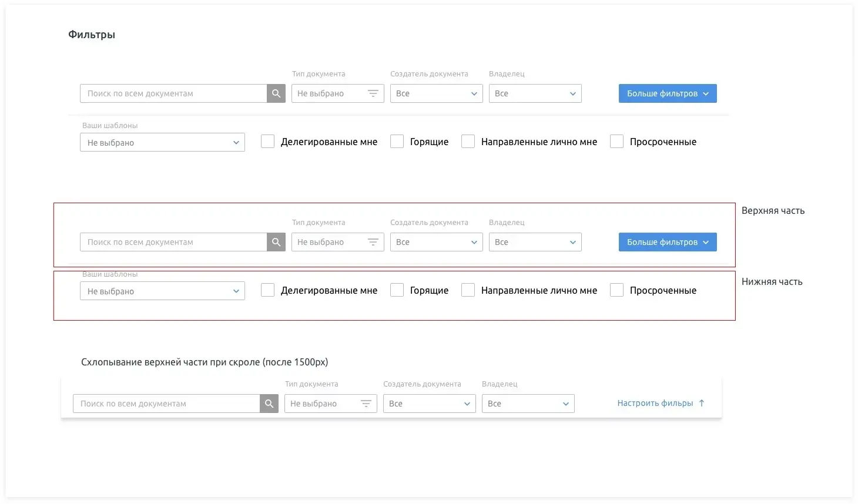Click the Владелец label in the Верхняя часть block
This screenshot has width=858, height=504.
point(507,223)
